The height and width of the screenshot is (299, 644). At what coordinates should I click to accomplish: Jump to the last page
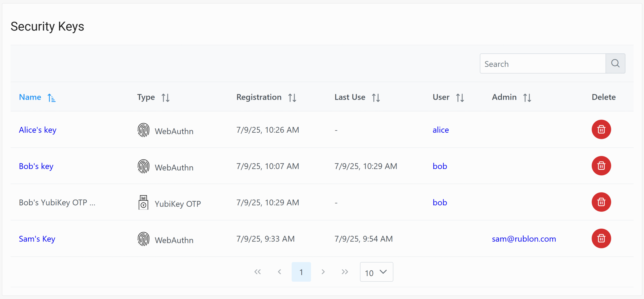(345, 272)
